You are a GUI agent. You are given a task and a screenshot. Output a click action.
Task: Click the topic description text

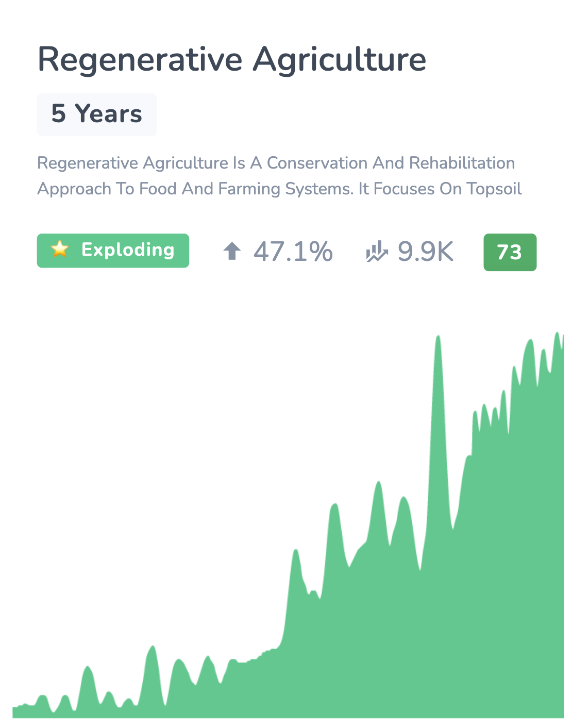(x=279, y=176)
